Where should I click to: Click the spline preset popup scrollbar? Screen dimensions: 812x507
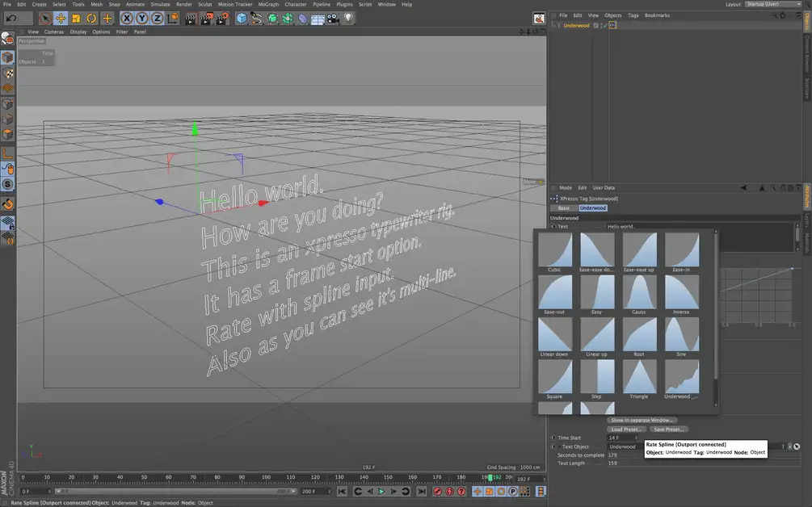pyautogui.click(x=716, y=306)
